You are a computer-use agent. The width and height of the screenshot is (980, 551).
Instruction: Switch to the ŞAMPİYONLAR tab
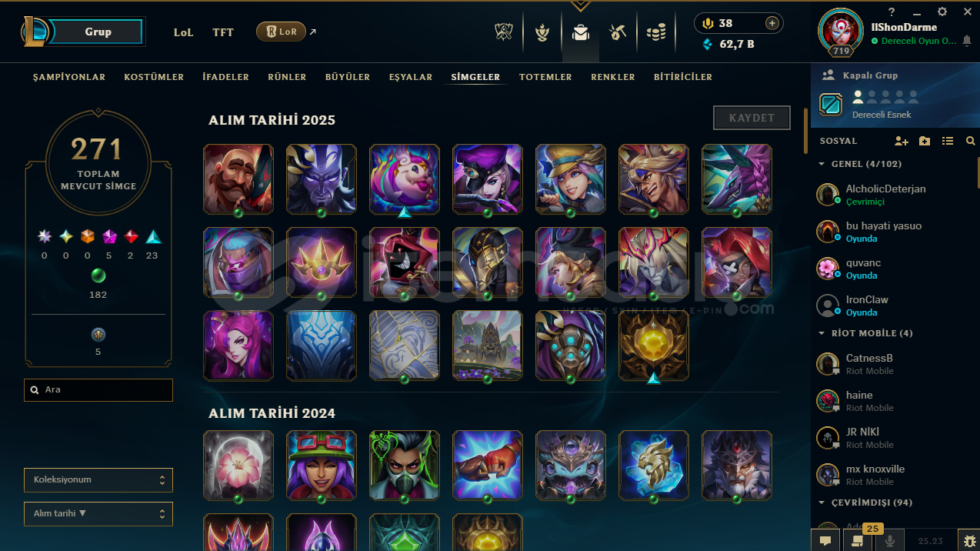tap(69, 77)
